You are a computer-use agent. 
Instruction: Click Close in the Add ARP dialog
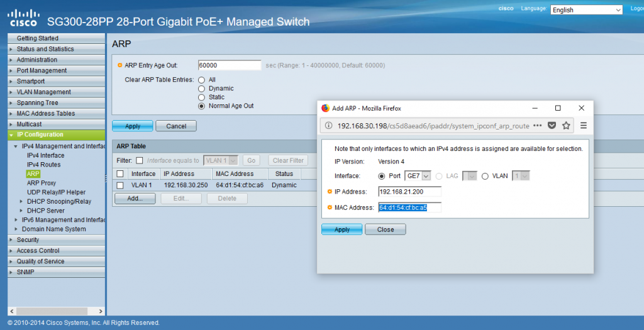386,229
